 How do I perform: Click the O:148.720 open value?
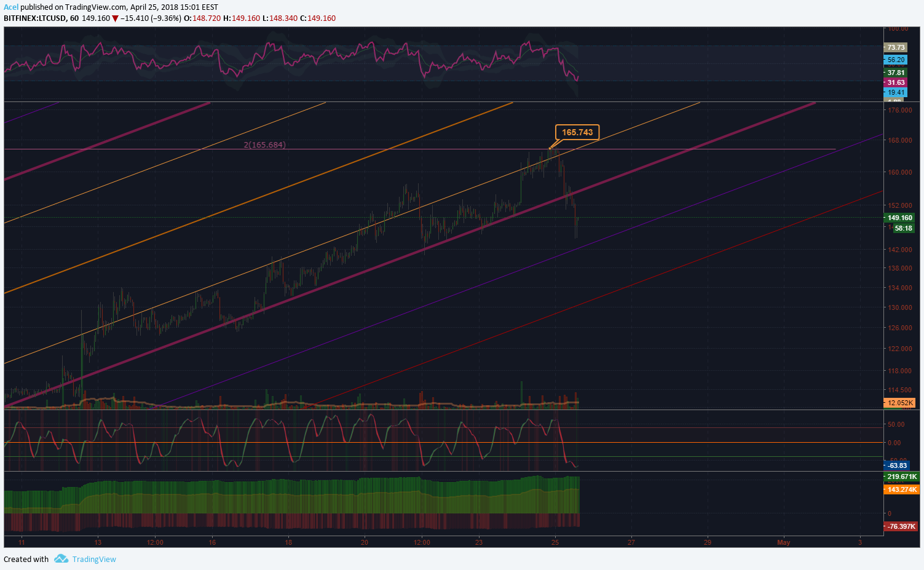pyautogui.click(x=202, y=18)
